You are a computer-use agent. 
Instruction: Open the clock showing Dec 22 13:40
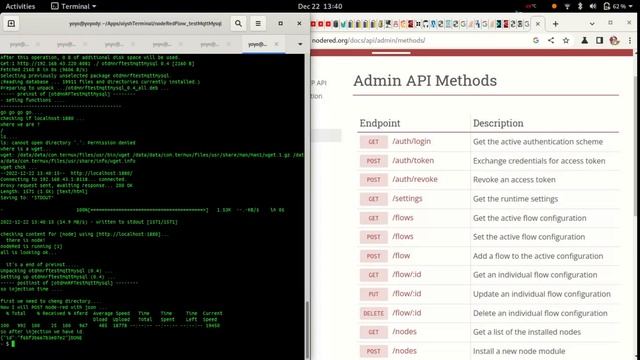coord(320,6)
